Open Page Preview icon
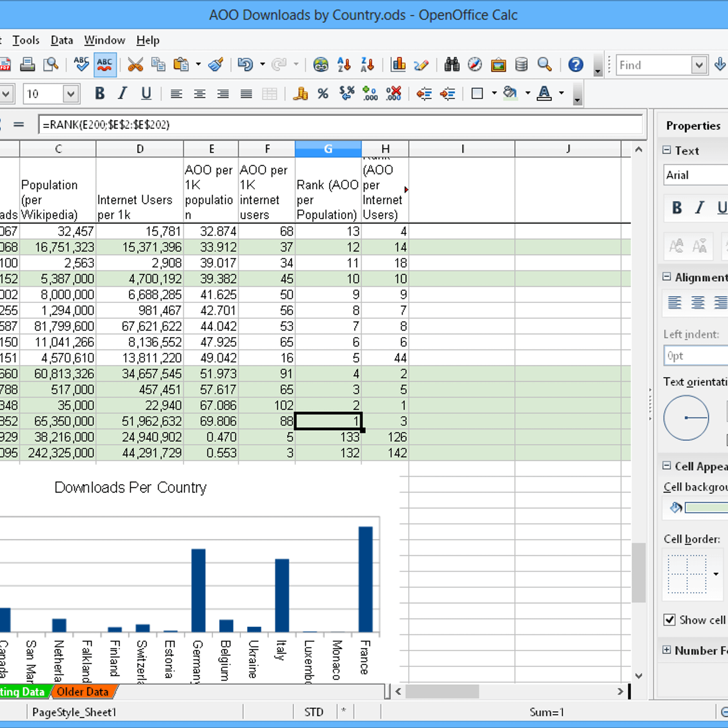 [x=51, y=65]
